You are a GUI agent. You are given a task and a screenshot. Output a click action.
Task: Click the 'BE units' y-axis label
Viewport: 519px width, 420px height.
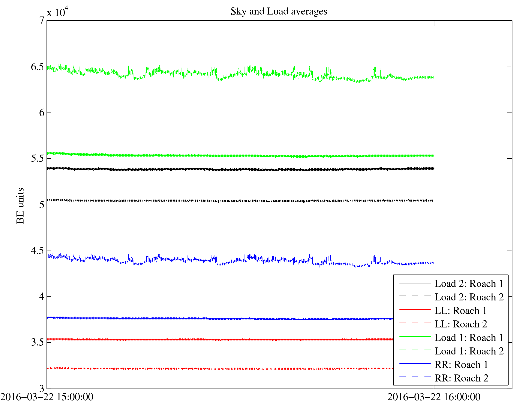coord(20,205)
